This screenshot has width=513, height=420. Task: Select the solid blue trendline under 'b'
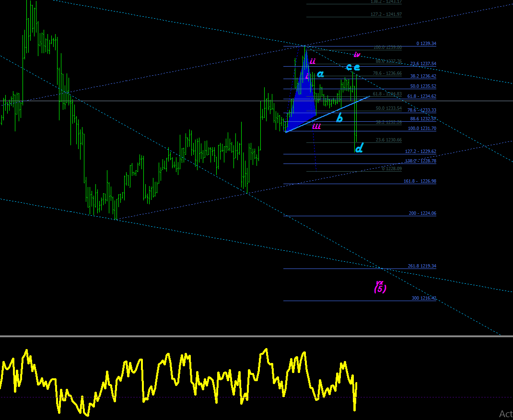pos(327,114)
